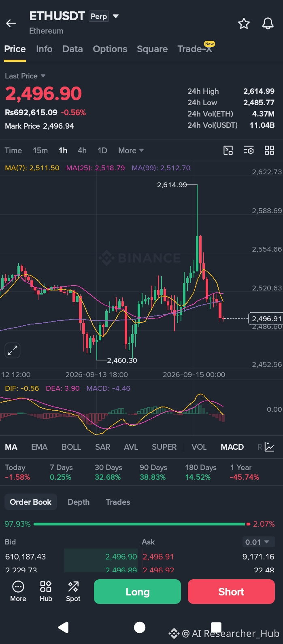The width and height of the screenshot is (283, 644).
Task: Expand the ETHUSDT Perp pair dropdown
Action: (x=116, y=16)
